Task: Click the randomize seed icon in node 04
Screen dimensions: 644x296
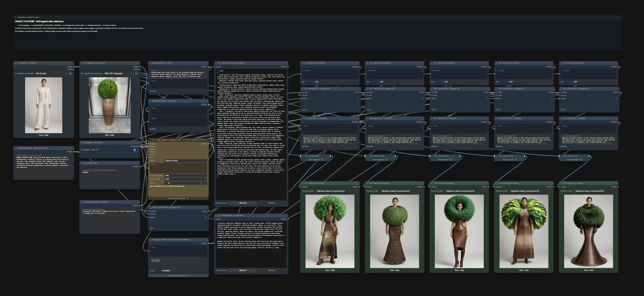Action: coord(201,183)
